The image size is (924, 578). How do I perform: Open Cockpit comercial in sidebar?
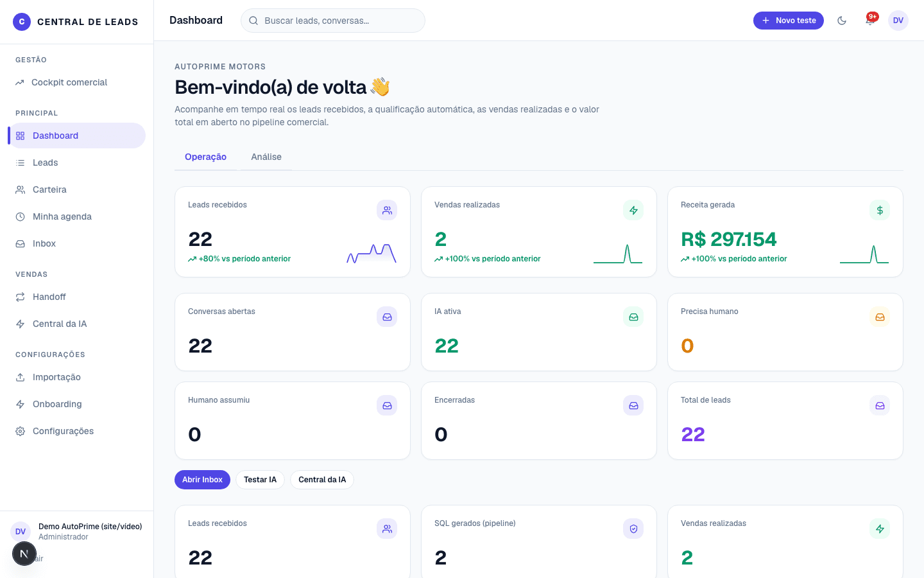(77, 82)
